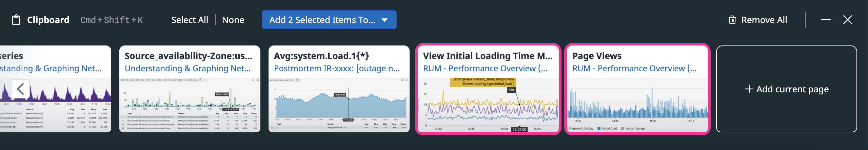Select the Source_availability-Zone card title
Image resolution: width=868 pixels, height=150 pixels.
[x=189, y=56]
